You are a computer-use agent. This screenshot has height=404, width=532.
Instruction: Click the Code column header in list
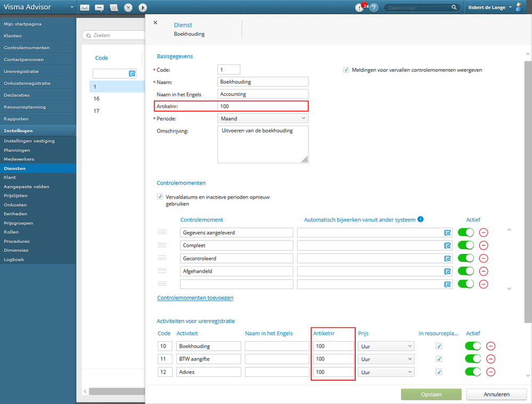[101, 58]
